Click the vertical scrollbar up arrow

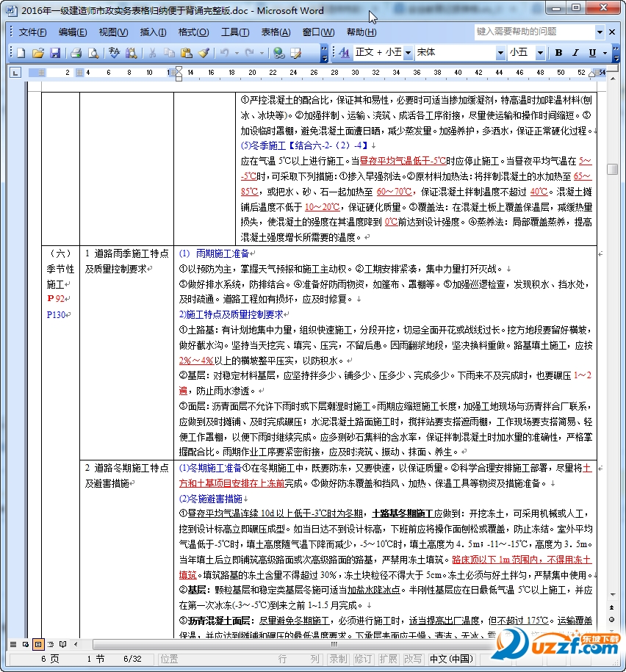tap(612, 79)
